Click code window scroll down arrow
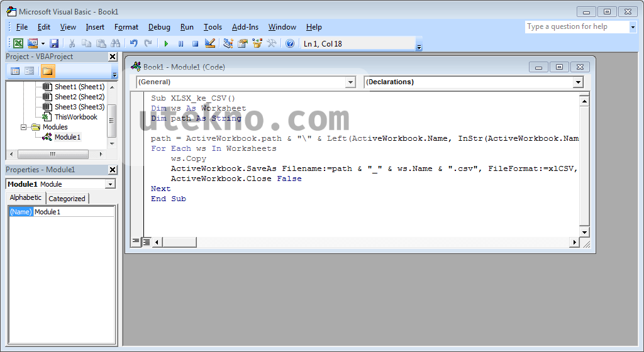644x352 pixels. (x=584, y=232)
